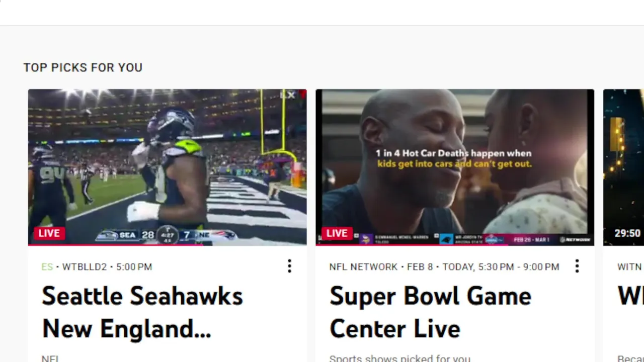The height and width of the screenshot is (362, 644).
Task: Select the WTBLLD2 5:00 PM channel info
Action: coord(107,267)
